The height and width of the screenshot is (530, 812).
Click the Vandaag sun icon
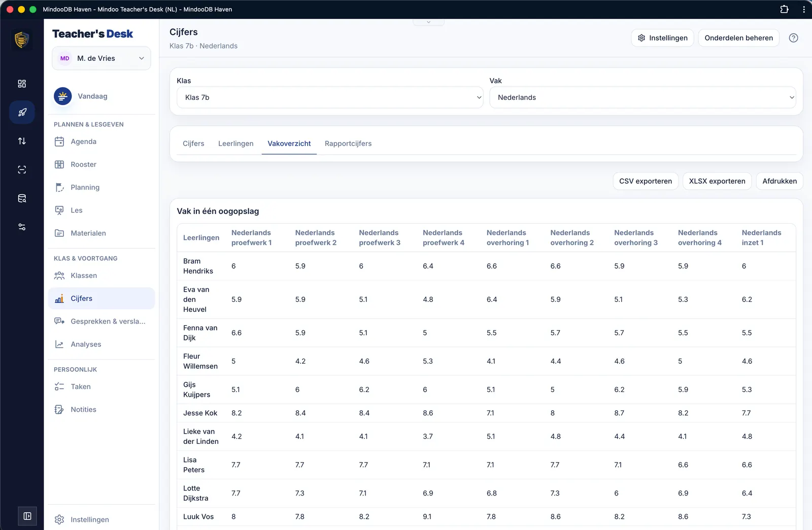pyautogui.click(x=63, y=96)
